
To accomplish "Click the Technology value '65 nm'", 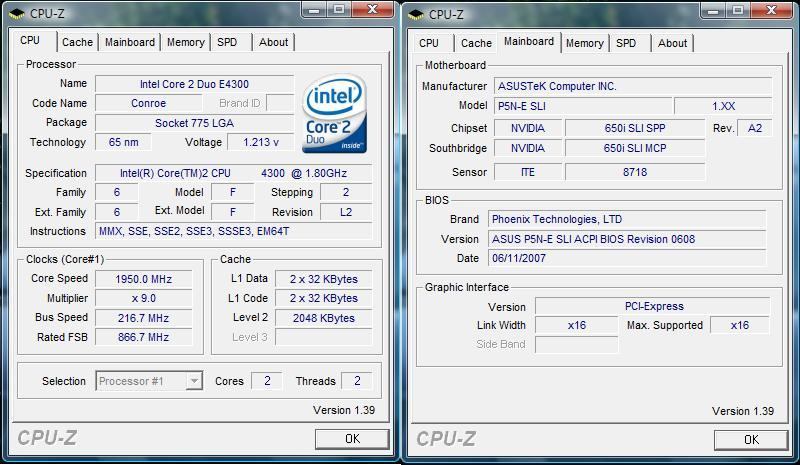I will tap(123, 142).
